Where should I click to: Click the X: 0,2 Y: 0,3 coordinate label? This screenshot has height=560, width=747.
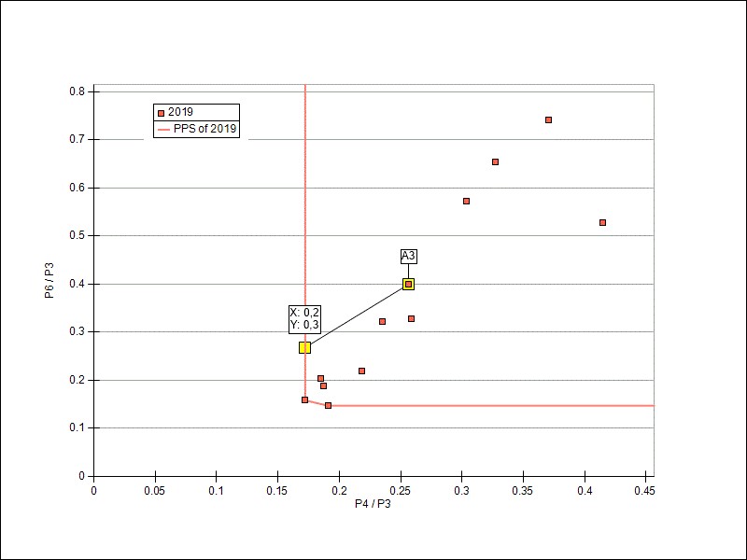(304, 318)
